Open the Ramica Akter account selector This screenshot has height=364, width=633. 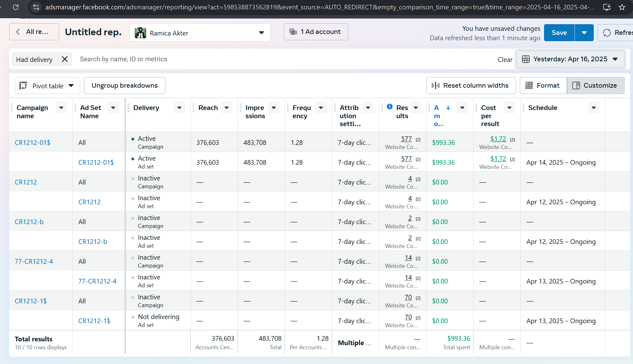[x=200, y=33]
